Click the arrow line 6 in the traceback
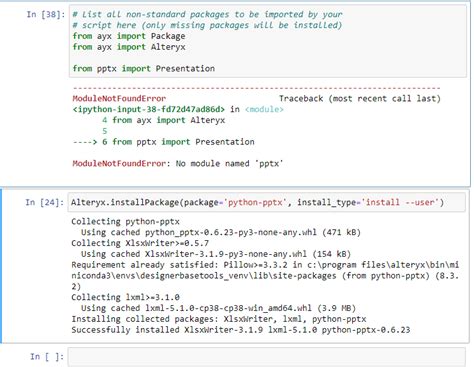The image size is (474, 367). coord(163,142)
